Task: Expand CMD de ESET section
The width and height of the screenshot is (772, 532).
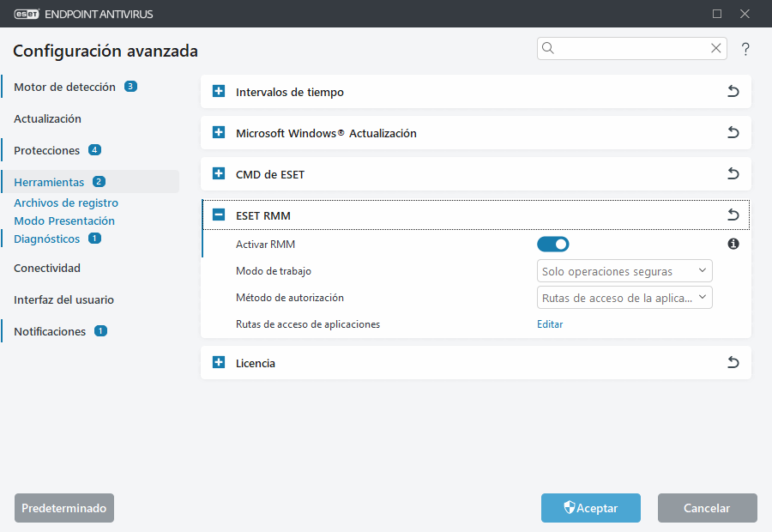Action: tap(219, 174)
